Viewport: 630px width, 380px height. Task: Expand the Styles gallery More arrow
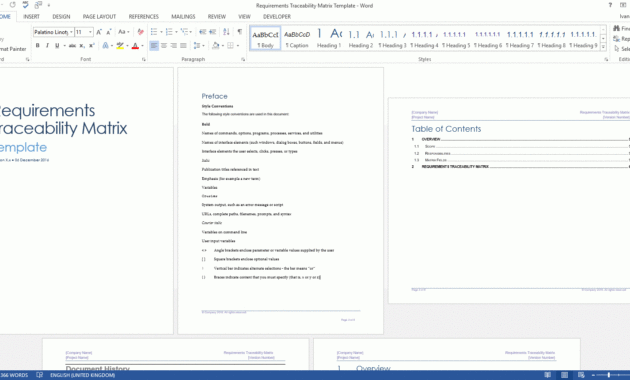[603, 47]
